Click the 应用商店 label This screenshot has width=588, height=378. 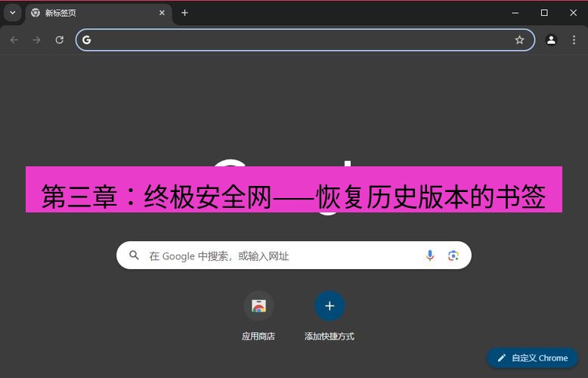coord(258,336)
